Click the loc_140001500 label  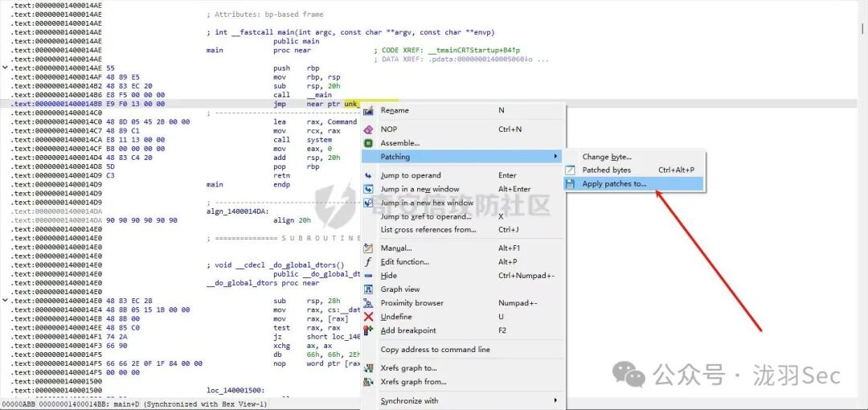[x=235, y=391]
